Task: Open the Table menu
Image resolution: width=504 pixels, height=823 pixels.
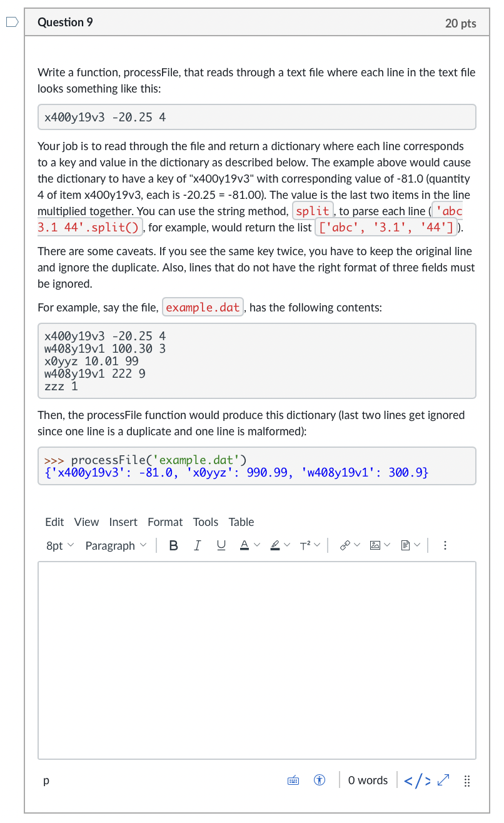Action: [241, 522]
